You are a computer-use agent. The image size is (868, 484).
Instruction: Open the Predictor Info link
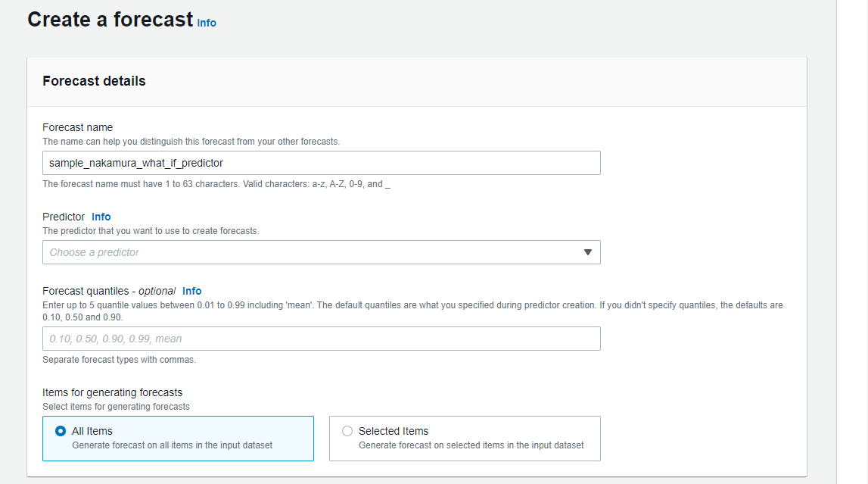point(101,217)
